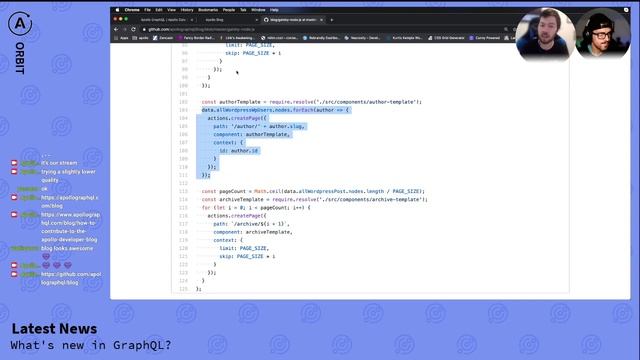Viewport: 640px width, 360px height.
Task: Reload the GitHub page
Action: click(x=133, y=29)
